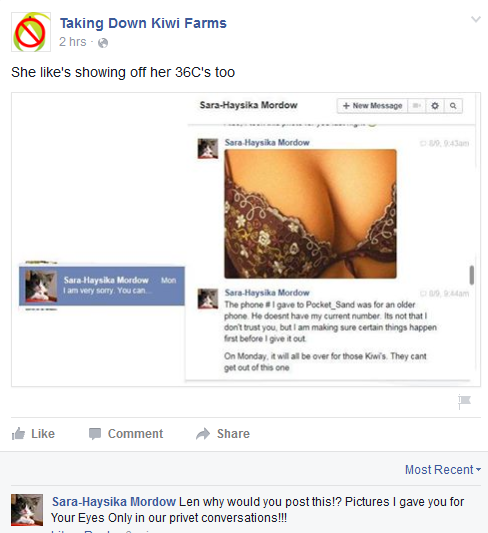This screenshot has height=533, width=488.
Task: Click the Share arrow icon
Action: click(x=203, y=434)
